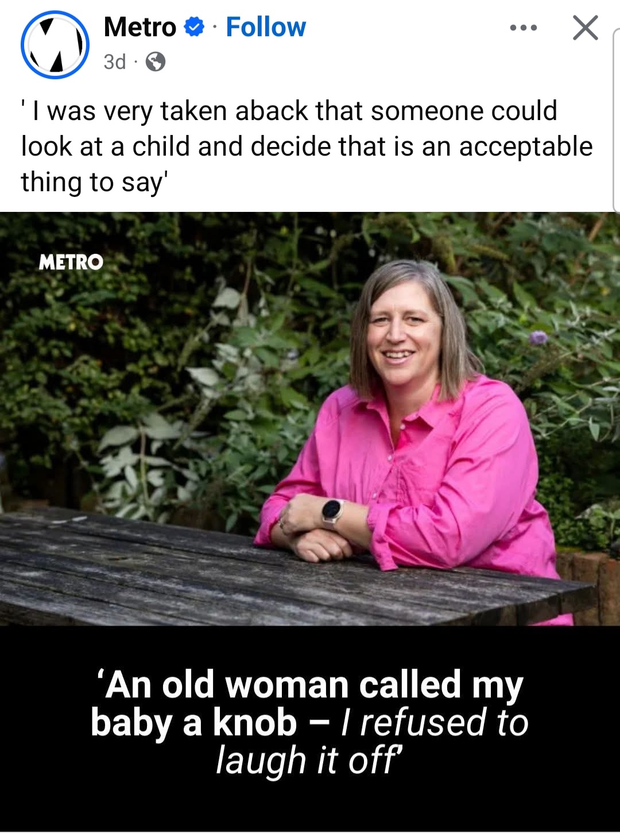620x840 pixels.
Task: Click the panel edge beside the post text
Action: pos(616,121)
